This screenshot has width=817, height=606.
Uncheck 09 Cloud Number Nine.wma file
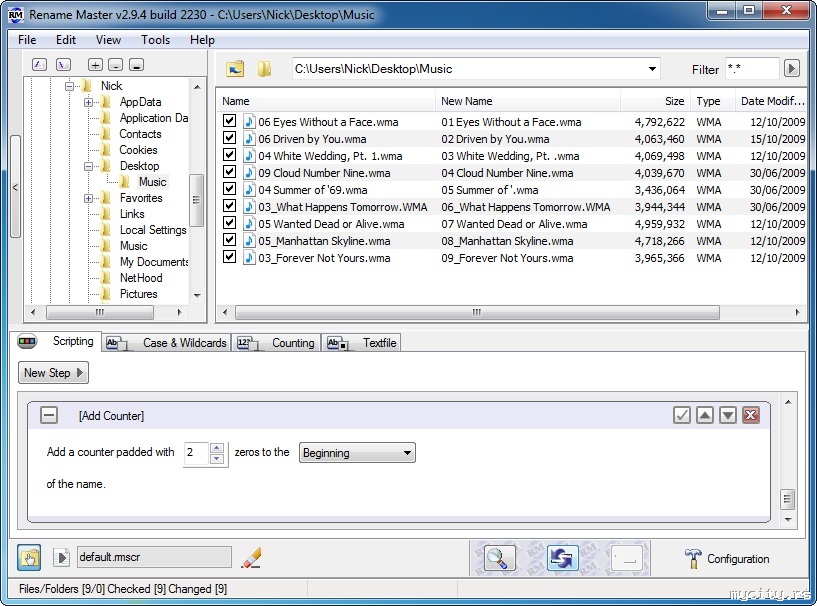pyautogui.click(x=230, y=173)
